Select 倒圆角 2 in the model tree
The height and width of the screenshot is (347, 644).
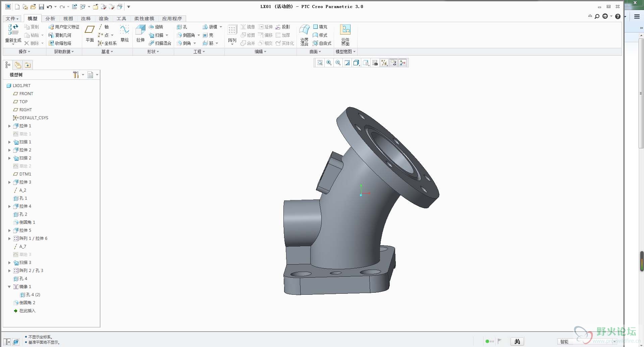tap(24, 303)
